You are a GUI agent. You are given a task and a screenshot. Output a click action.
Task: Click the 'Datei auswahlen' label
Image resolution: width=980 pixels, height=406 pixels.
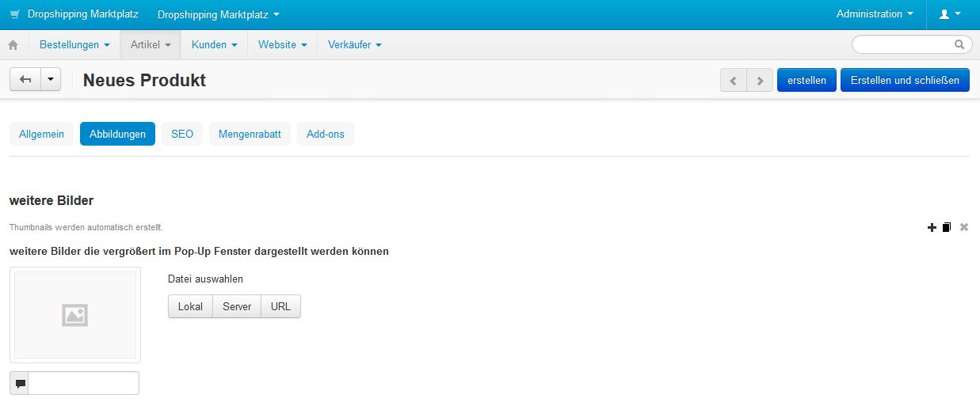(205, 279)
